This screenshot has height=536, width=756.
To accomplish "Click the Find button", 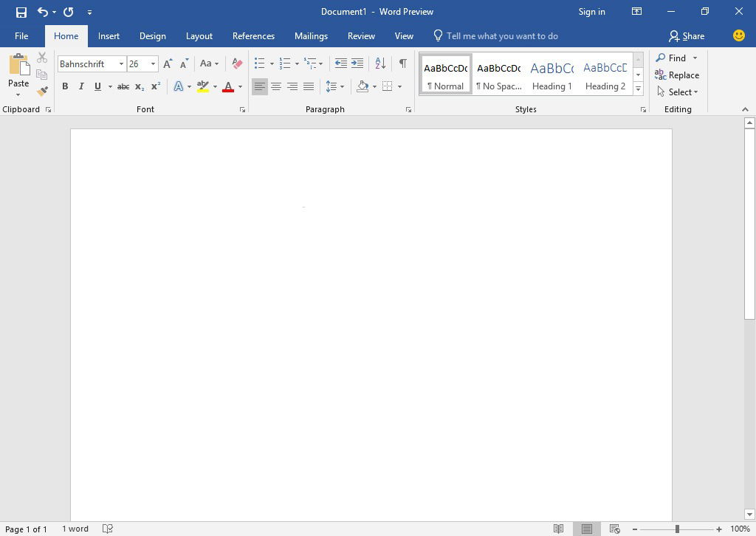I will (670, 58).
